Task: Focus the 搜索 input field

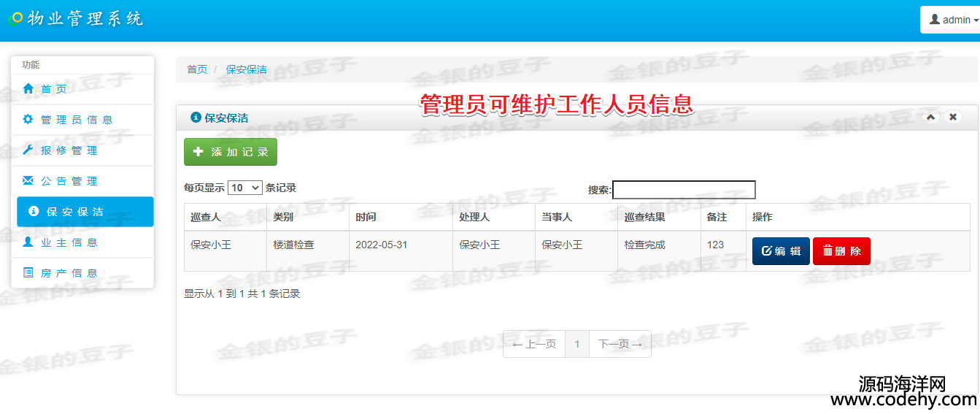Action: click(684, 190)
